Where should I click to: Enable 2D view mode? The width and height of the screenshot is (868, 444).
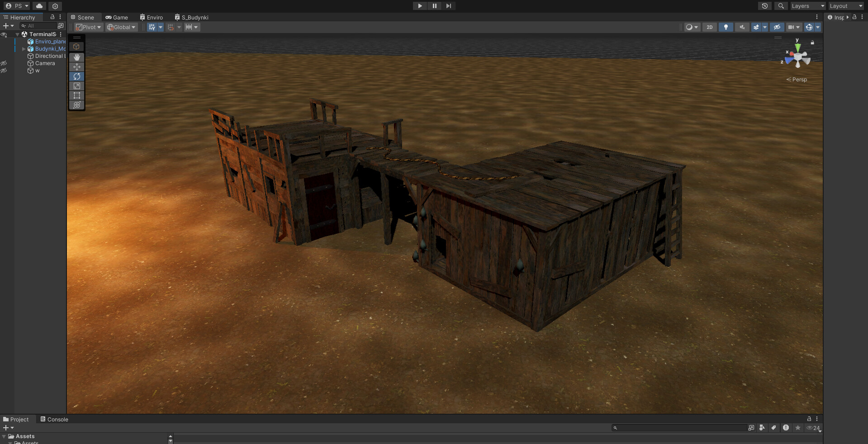709,27
